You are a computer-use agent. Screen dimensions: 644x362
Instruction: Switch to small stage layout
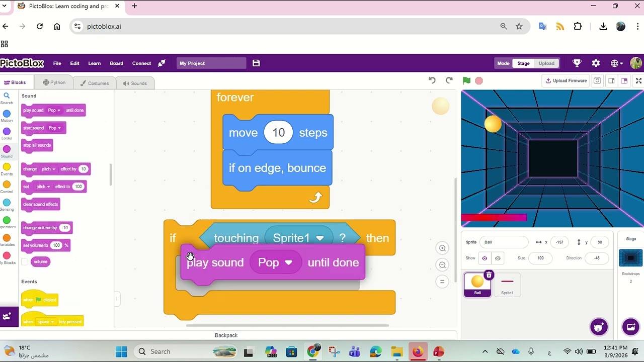pos(611,80)
